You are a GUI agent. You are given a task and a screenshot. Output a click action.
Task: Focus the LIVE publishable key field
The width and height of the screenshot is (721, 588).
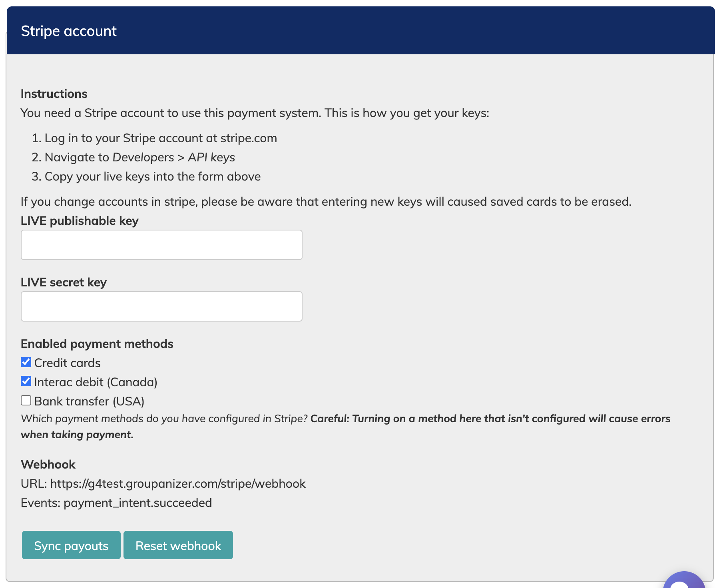pyautogui.click(x=161, y=245)
